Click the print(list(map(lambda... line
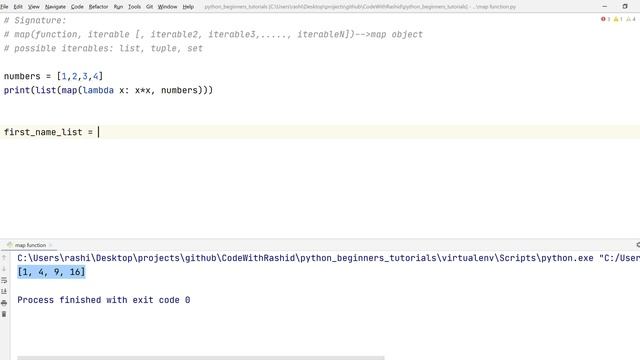 (108, 90)
